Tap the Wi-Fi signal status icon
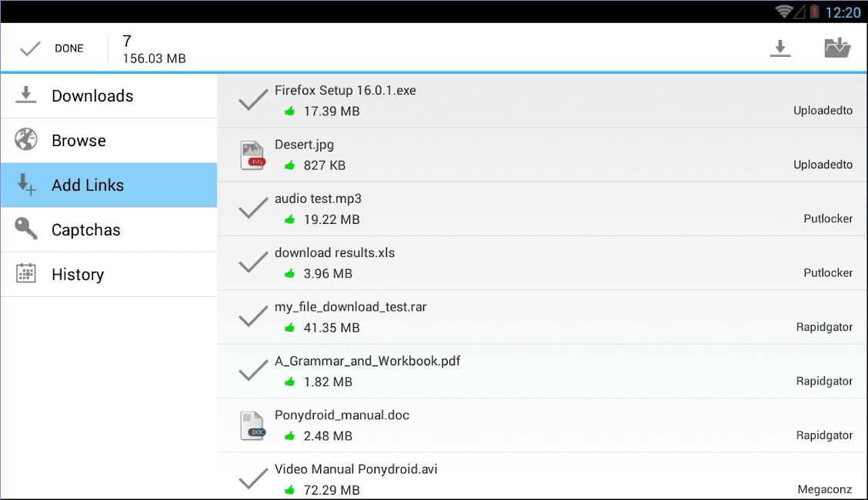This screenshot has width=868, height=500. (x=783, y=12)
